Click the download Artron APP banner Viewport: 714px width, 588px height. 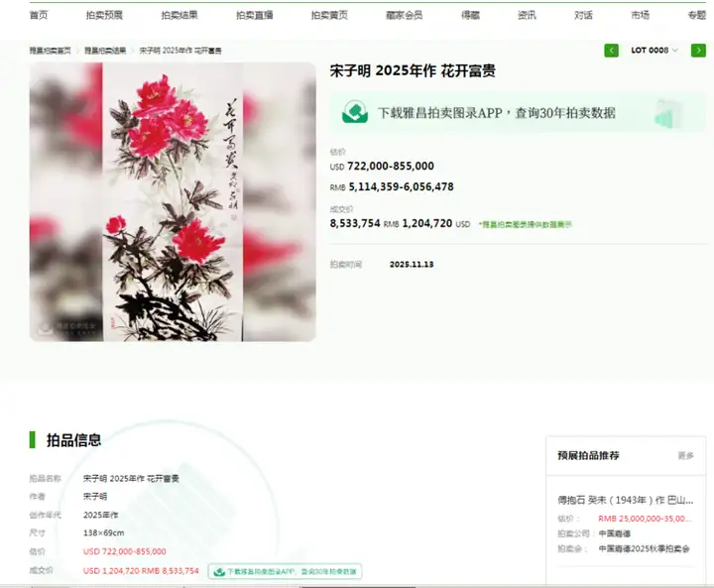[518, 112]
